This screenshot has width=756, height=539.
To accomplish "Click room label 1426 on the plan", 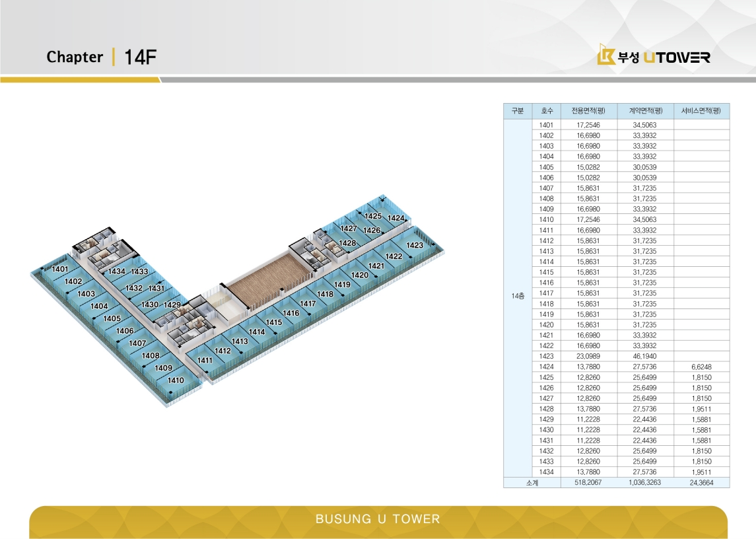I will 372,230.
